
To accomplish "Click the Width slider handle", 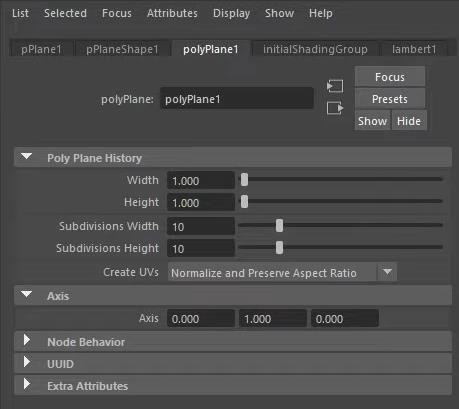I will tap(244, 180).
